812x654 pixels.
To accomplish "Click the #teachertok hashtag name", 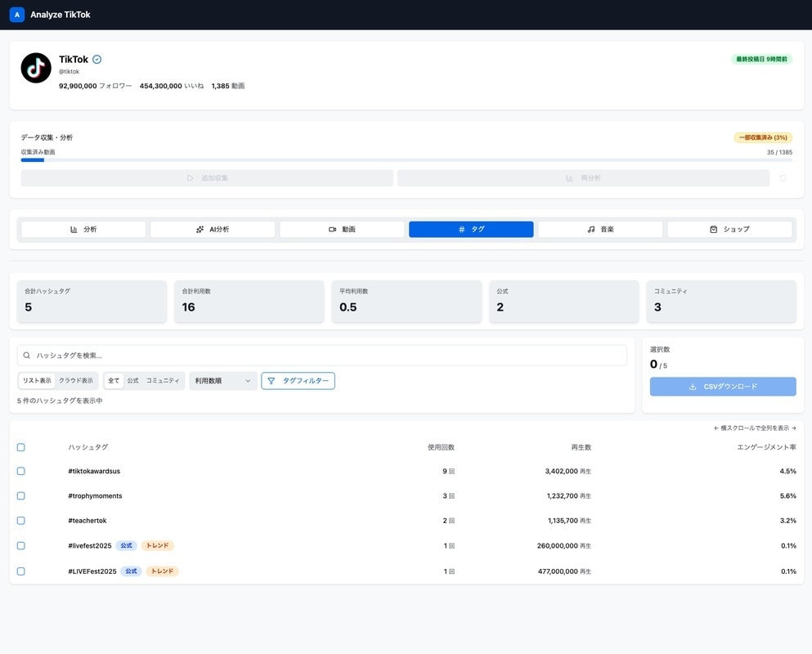I will click(87, 521).
